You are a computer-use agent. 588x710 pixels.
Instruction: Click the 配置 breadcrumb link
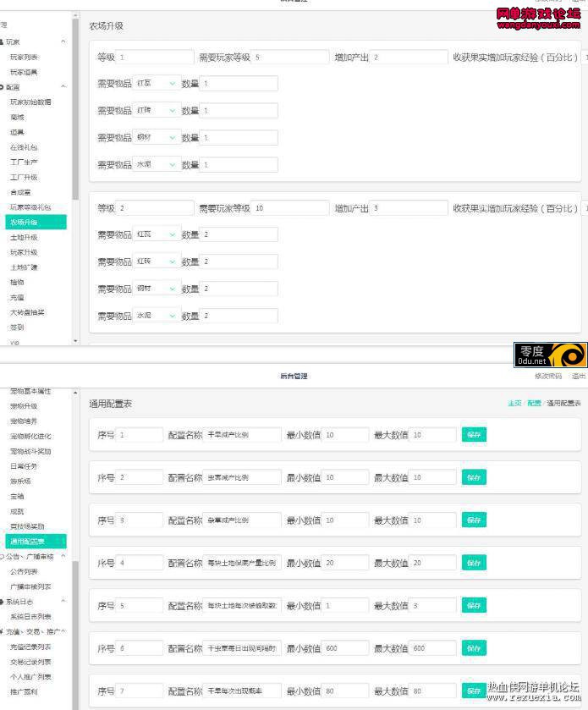point(534,403)
